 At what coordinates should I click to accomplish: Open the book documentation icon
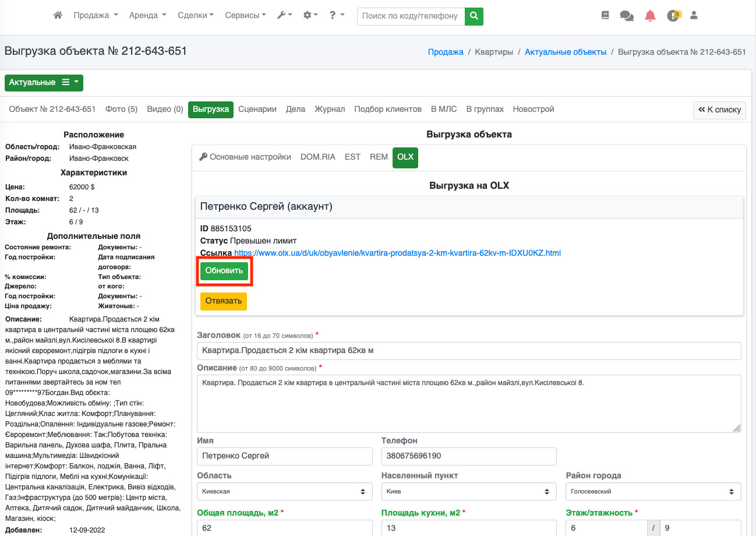(x=605, y=16)
